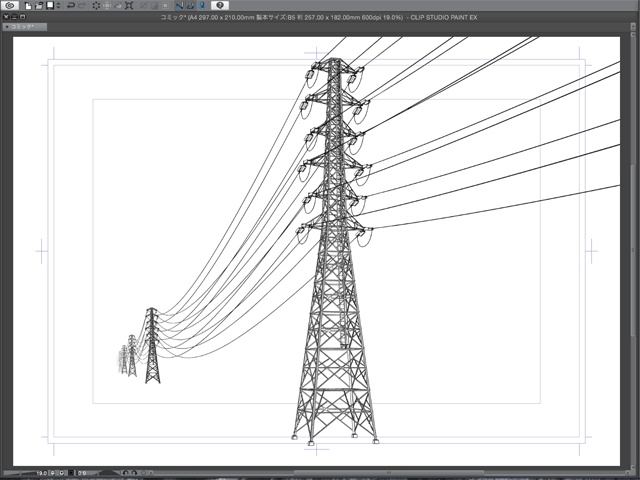Toggle Snap to Ruler
This screenshot has height=480, width=640.
tap(180, 6)
